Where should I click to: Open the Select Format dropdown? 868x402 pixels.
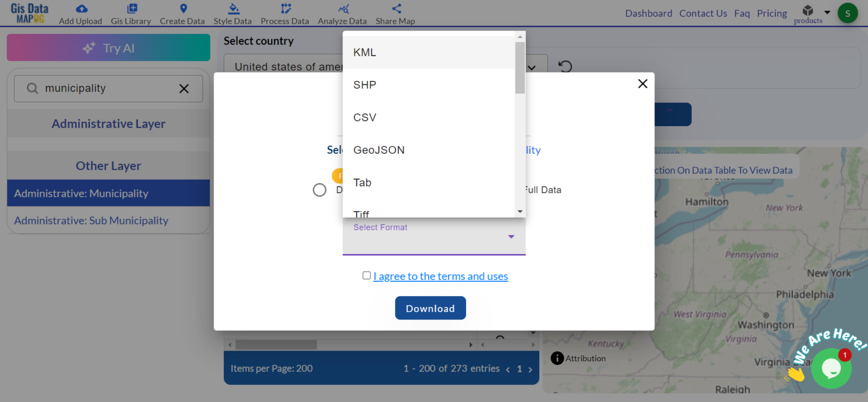511,236
